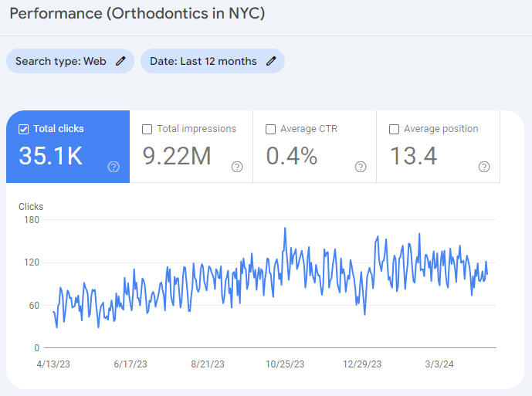Click the Clicks axis label
This screenshot has height=396, width=532.
click(31, 207)
